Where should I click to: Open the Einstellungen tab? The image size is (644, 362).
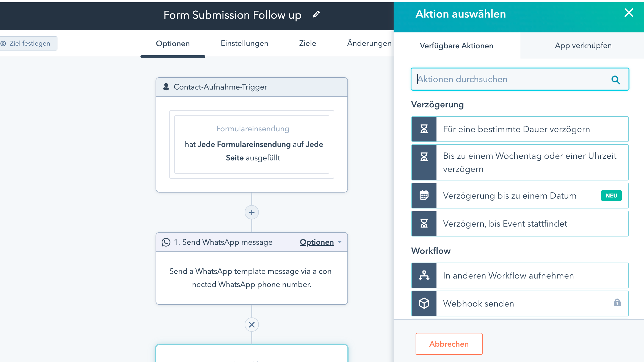pyautogui.click(x=244, y=43)
